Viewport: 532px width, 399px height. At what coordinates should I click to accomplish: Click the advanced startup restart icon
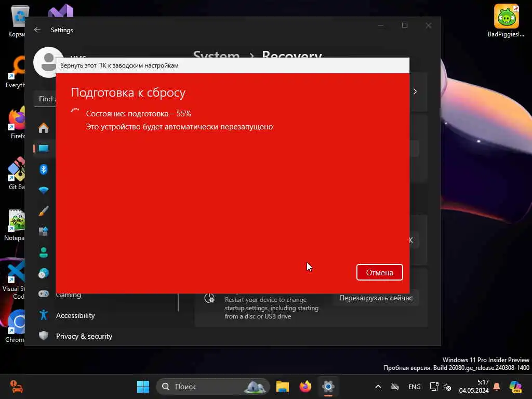[x=209, y=298]
